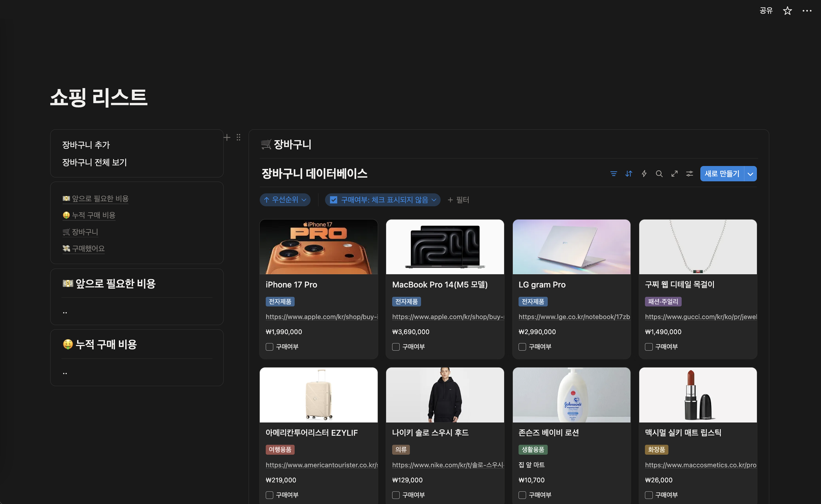Viewport: 821px width, 504px height.
Task: Open 구매여부 filter dropdown chip
Action: [382, 200]
